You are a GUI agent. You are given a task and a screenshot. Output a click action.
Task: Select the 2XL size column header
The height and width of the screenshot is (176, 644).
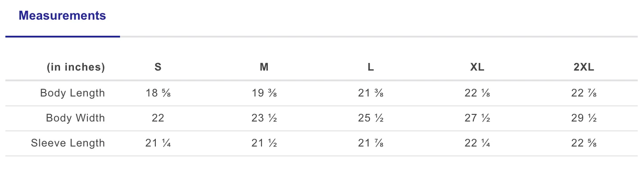point(584,67)
